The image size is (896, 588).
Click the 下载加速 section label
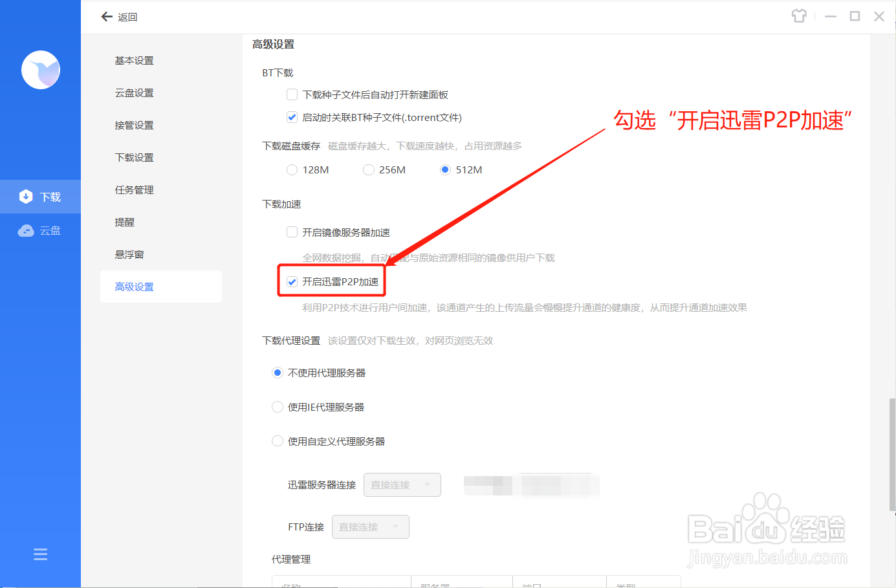point(281,204)
